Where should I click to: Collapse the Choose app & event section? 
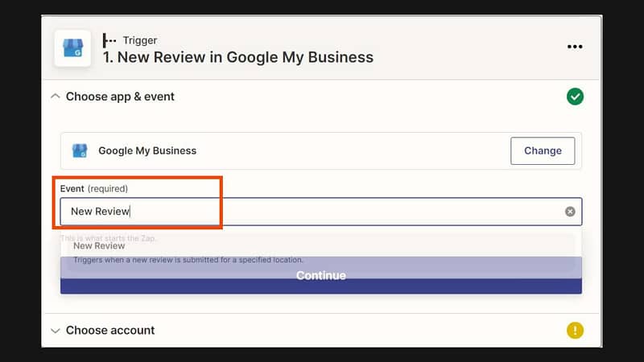click(x=55, y=97)
